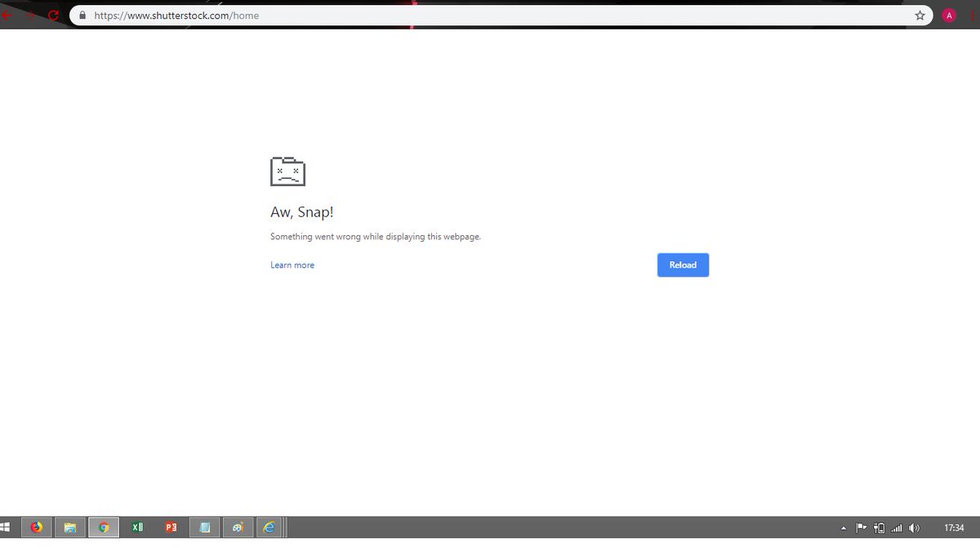The height and width of the screenshot is (547, 980).
Task: Open the profile avatar labeled A
Action: (948, 16)
